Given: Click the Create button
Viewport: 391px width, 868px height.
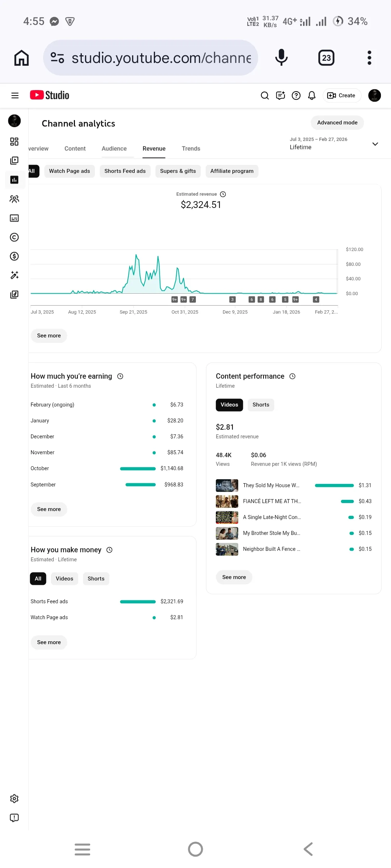Looking at the screenshot, I should [x=341, y=95].
